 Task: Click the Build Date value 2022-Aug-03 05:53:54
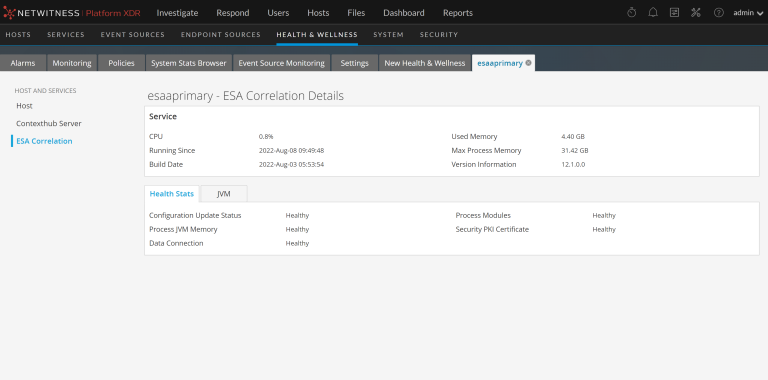pyautogui.click(x=291, y=165)
